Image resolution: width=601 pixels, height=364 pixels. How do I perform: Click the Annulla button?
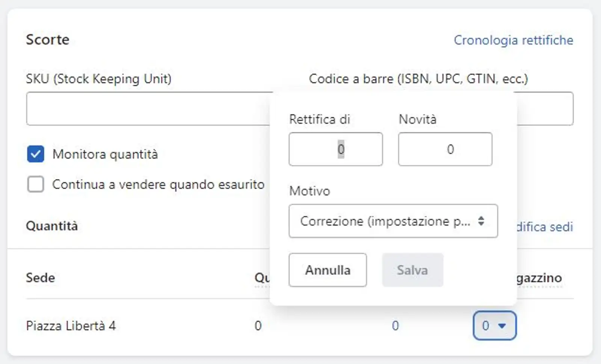click(327, 270)
